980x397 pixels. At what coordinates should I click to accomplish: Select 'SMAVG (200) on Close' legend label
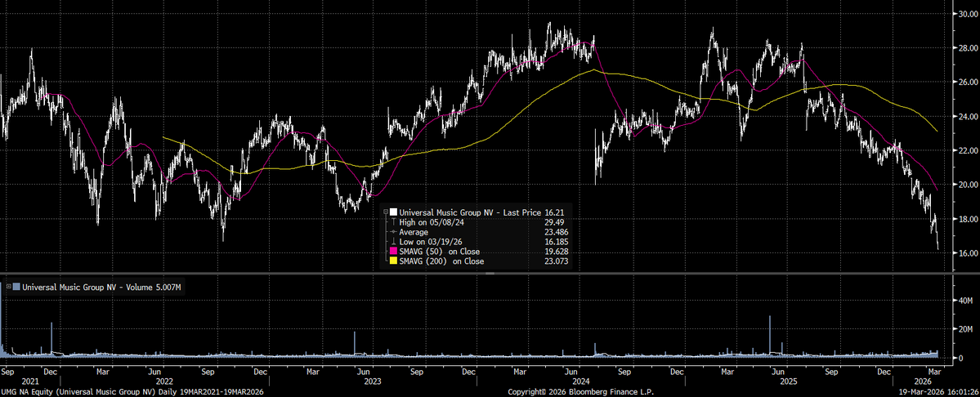point(443,261)
